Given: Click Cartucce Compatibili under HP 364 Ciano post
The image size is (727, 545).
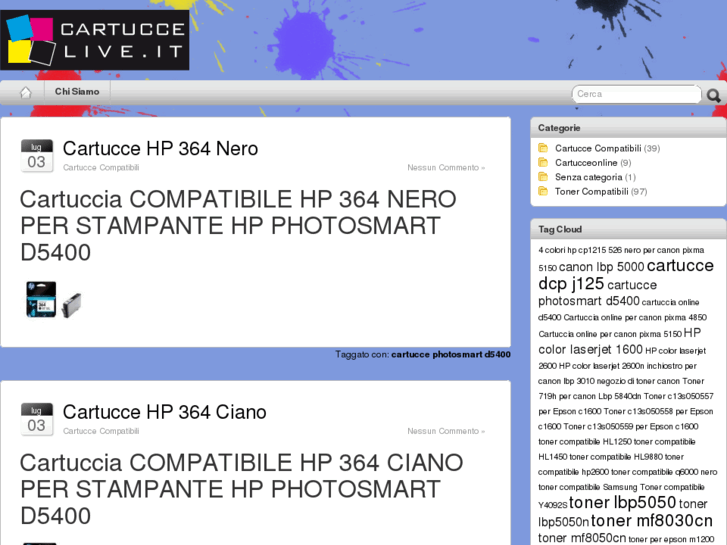Looking at the screenshot, I should (x=101, y=431).
